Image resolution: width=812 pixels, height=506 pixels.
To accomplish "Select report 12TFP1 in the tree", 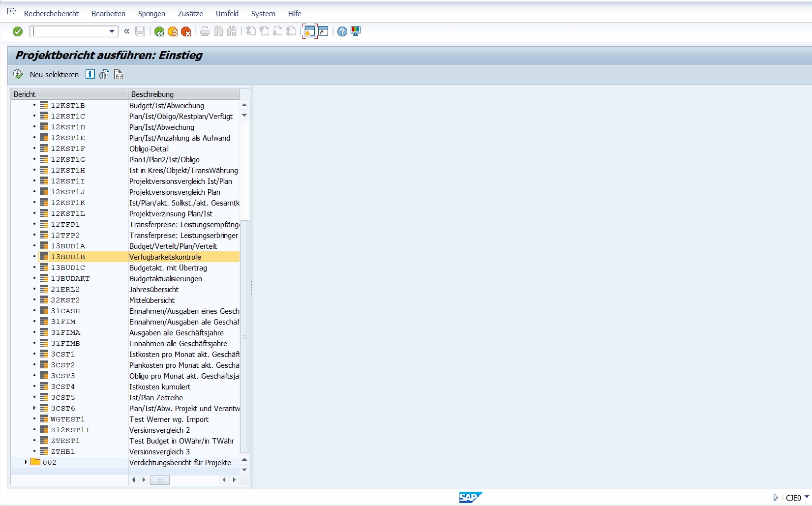I will [x=65, y=224].
